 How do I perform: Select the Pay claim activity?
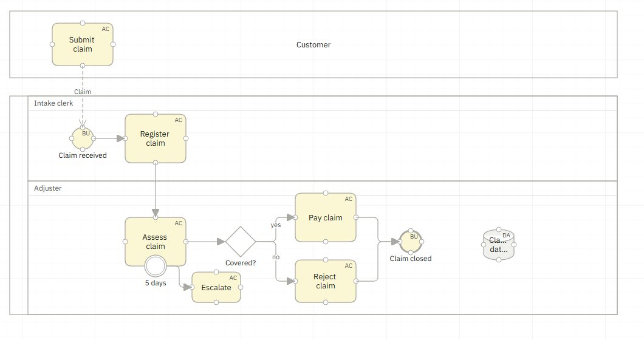click(x=326, y=217)
